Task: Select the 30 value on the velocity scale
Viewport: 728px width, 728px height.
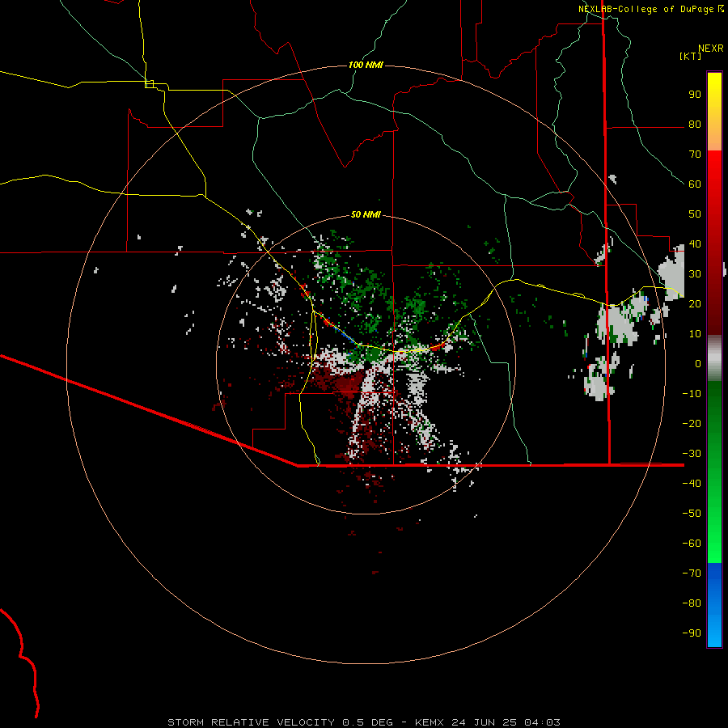Action: [x=695, y=274]
